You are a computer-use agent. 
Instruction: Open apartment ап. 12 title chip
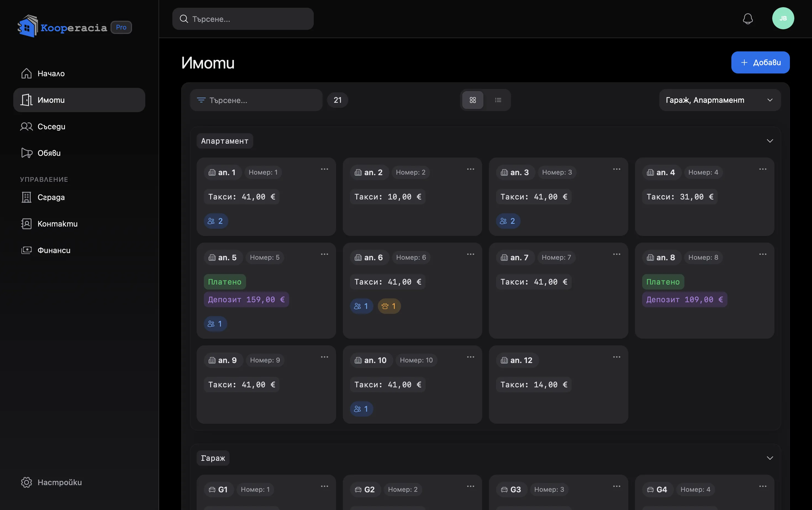tap(517, 360)
